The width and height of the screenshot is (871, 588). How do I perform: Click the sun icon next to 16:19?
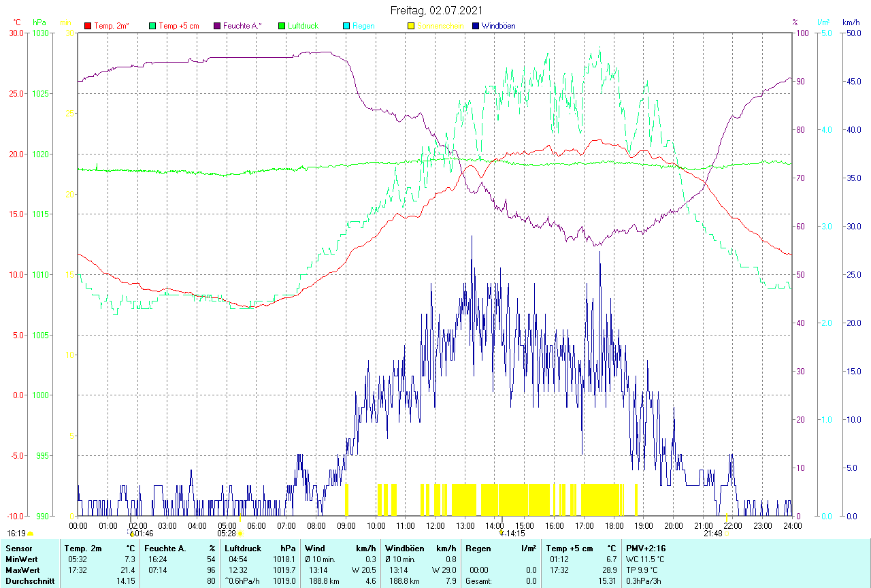coord(31,534)
